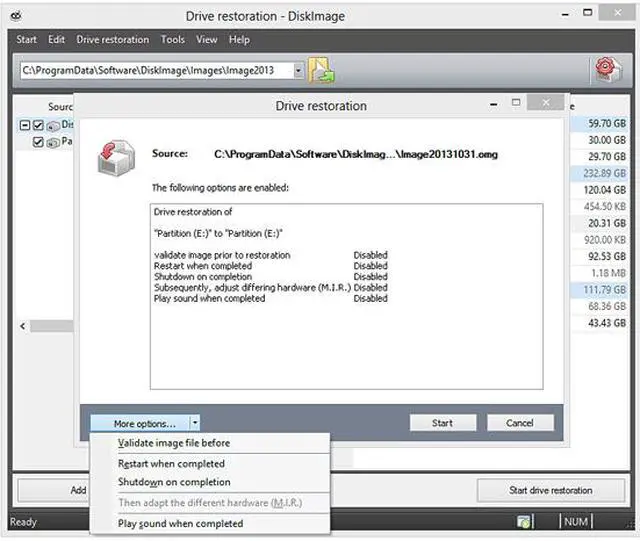The width and height of the screenshot is (640, 541).
Task: Open the image path dropdown
Action: tap(298, 71)
